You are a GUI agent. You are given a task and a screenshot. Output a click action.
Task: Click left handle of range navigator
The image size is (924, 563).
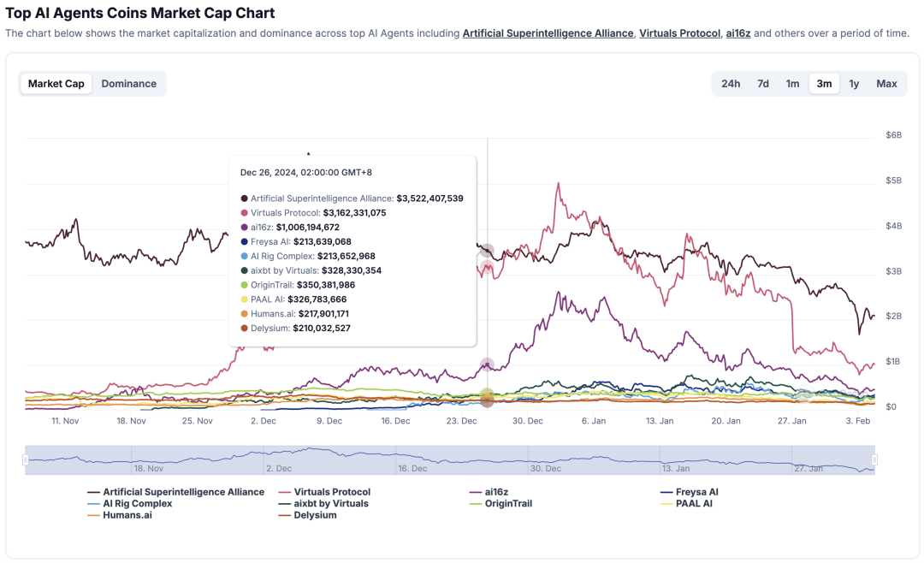[x=26, y=460]
